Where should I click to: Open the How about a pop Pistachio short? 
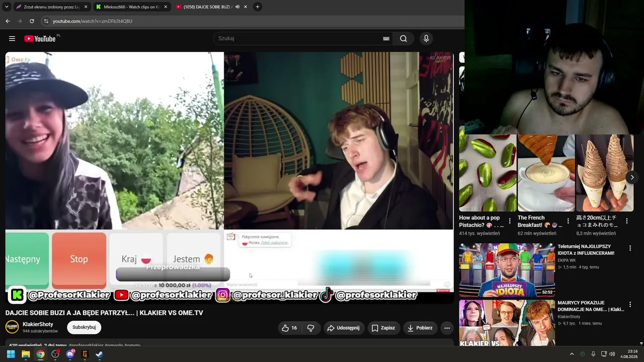(x=488, y=173)
